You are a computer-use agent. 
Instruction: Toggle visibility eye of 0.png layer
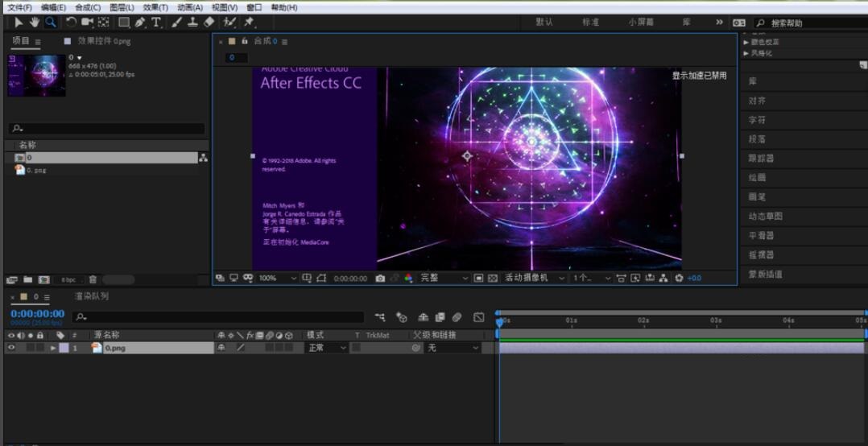[11, 348]
